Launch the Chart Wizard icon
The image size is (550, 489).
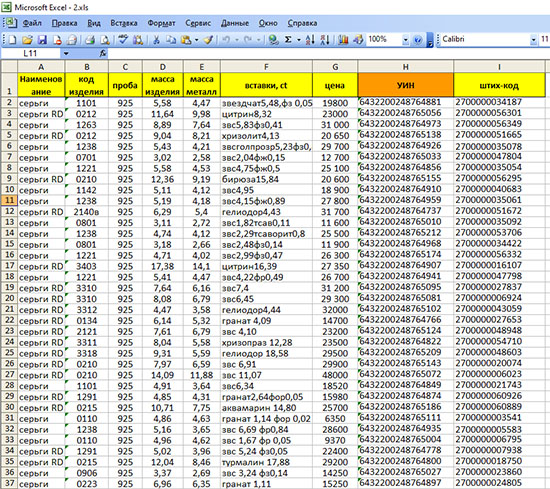click(x=343, y=40)
